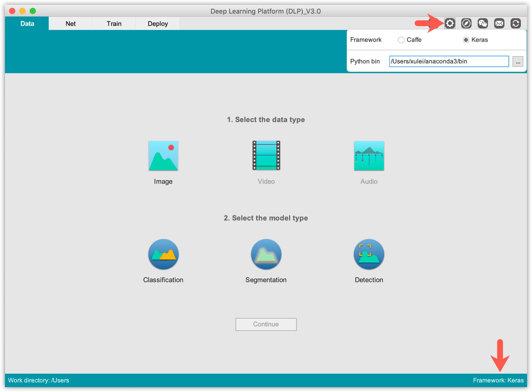The width and height of the screenshot is (532, 392).
Task: Select the Audio data type icon
Action: point(369,156)
